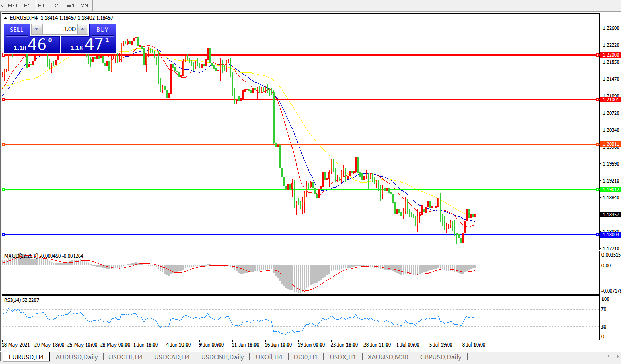Open the UKOil,H4 chart tab
621x364 pixels.
tap(269, 357)
